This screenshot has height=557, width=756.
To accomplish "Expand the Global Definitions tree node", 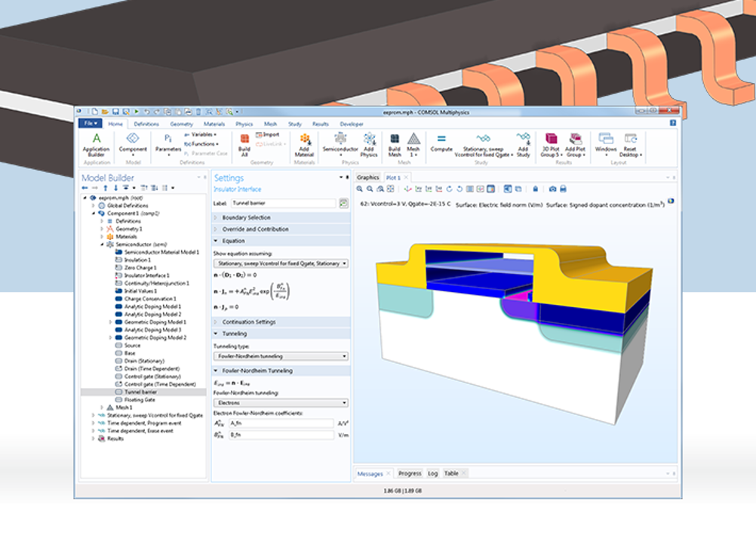I will click(x=94, y=205).
